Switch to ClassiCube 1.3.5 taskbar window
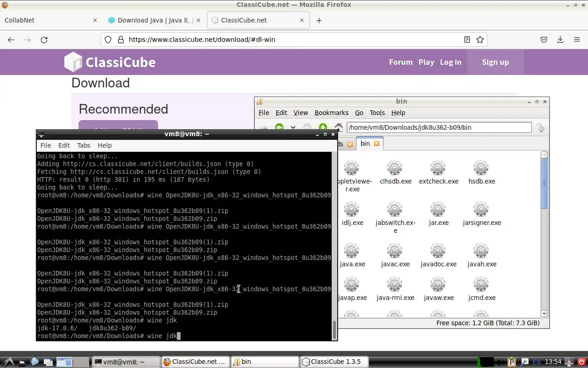This screenshot has width=588, height=368. 334,362
